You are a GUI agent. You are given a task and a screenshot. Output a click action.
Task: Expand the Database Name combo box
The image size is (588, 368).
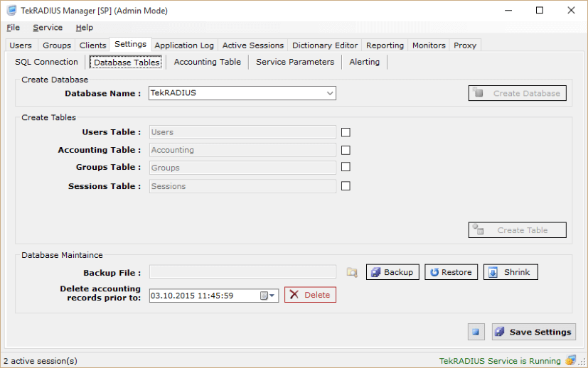[330, 93]
